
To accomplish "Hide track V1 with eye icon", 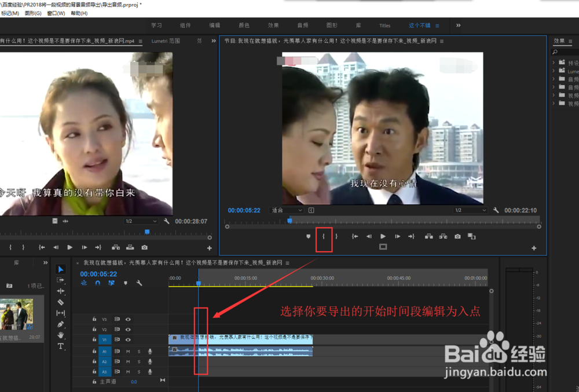I will pos(128,339).
